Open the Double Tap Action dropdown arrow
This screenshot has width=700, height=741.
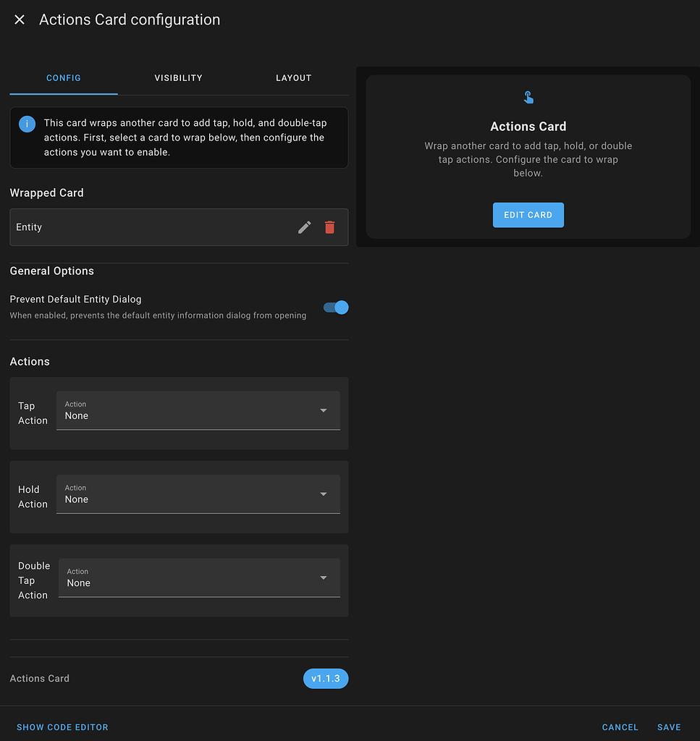[x=324, y=577]
